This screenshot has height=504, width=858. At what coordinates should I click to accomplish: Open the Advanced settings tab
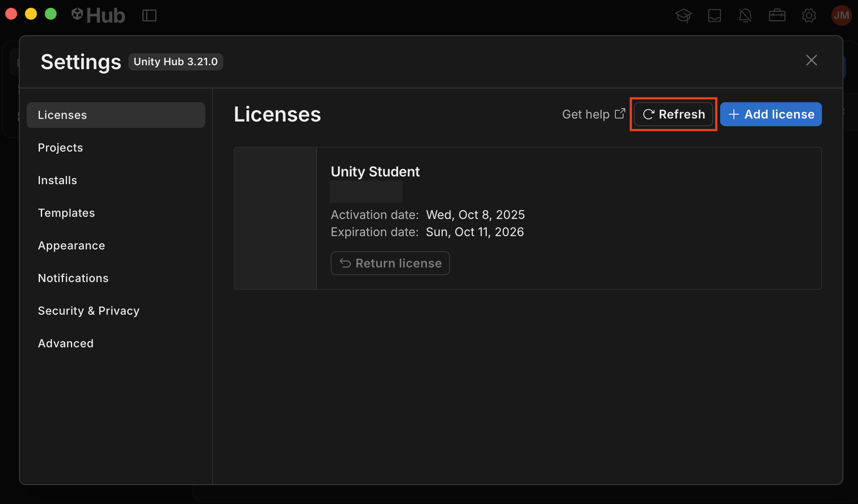click(x=116, y=343)
